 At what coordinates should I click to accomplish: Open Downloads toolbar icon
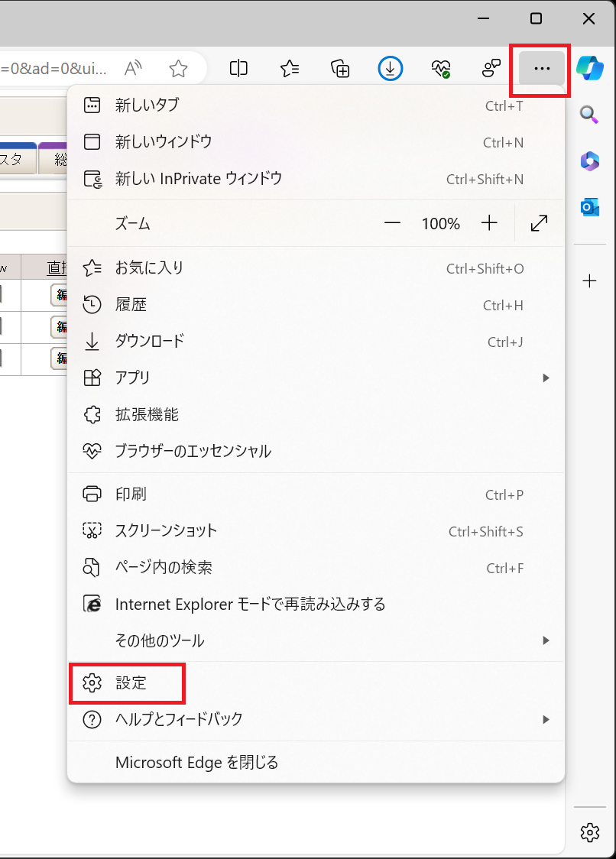pos(391,69)
